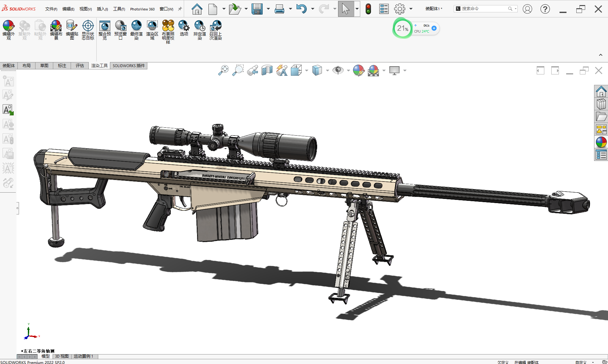Click Schedule Render (排定渲染) icon
608x364 pixels.
(x=200, y=30)
